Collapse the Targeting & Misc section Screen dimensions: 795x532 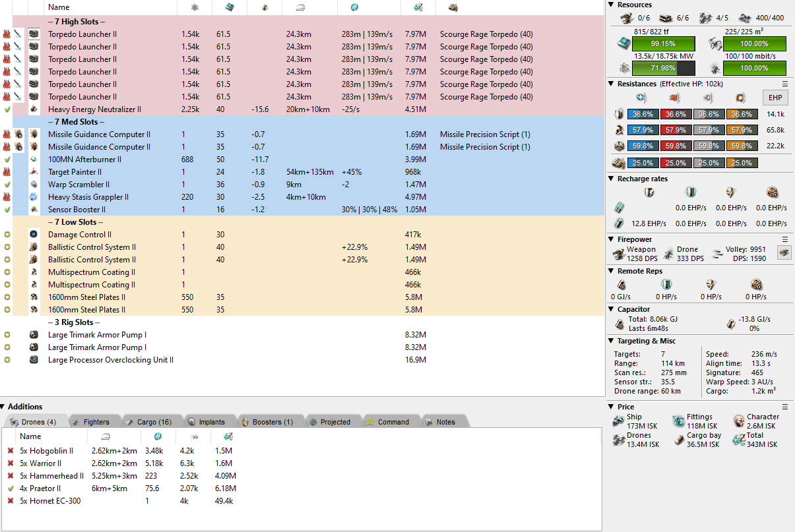611,341
